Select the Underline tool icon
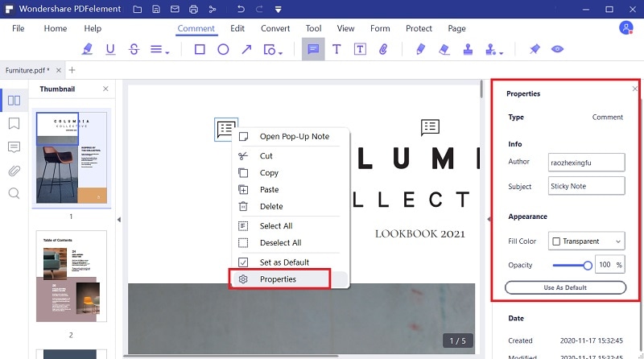 pyautogui.click(x=110, y=49)
